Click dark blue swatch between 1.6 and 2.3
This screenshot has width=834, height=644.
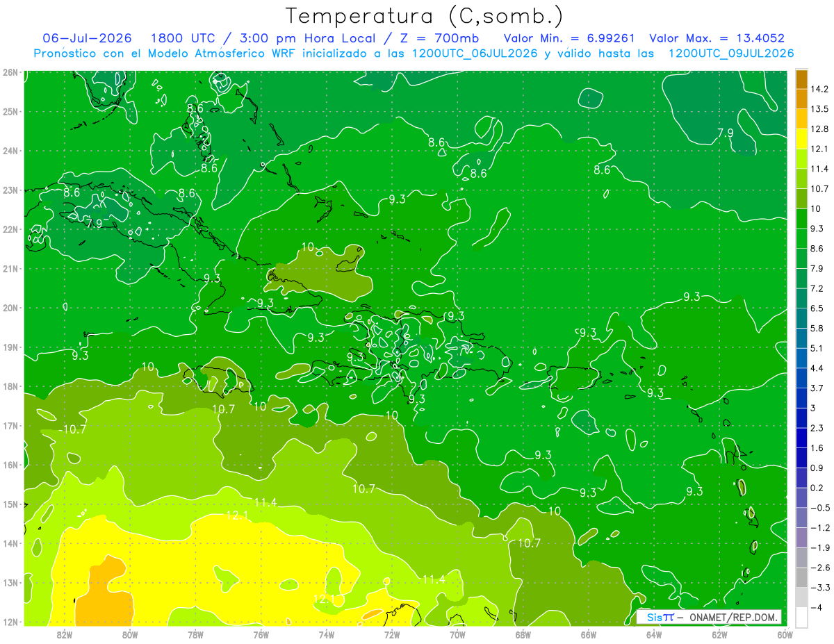pyautogui.click(x=802, y=438)
